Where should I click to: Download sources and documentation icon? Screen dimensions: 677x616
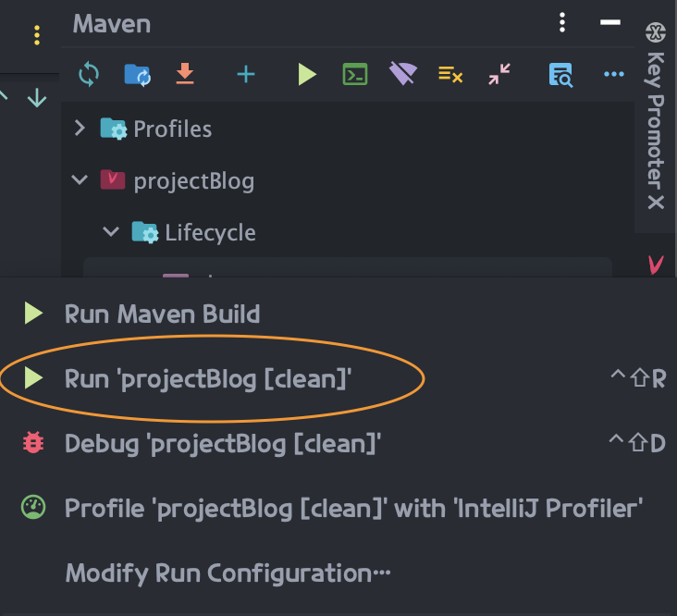pyautogui.click(x=185, y=74)
